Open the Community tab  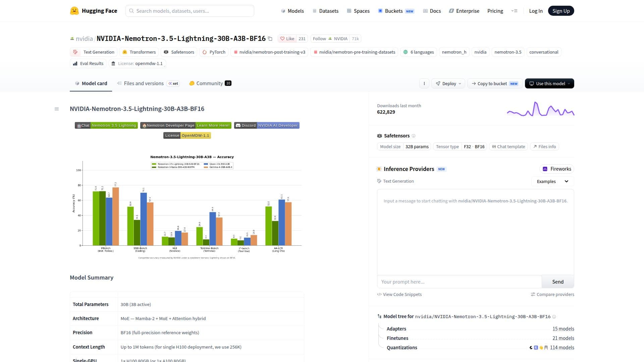210,83
